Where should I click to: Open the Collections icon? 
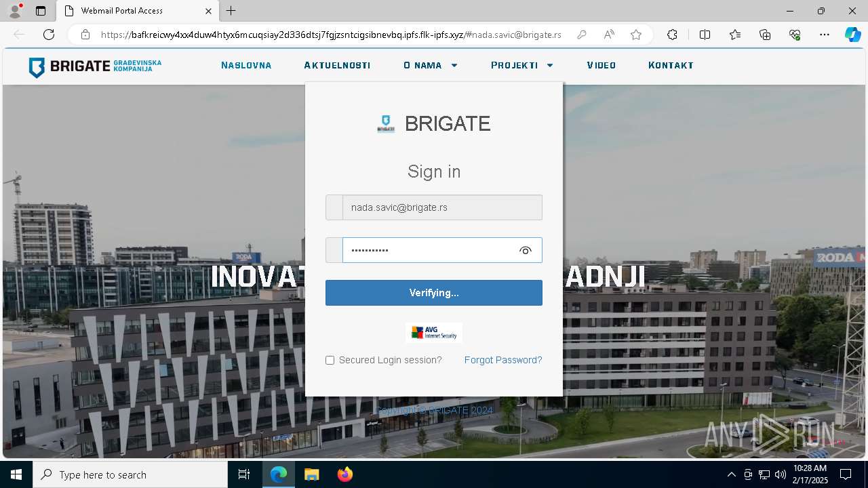pos(765,35)
